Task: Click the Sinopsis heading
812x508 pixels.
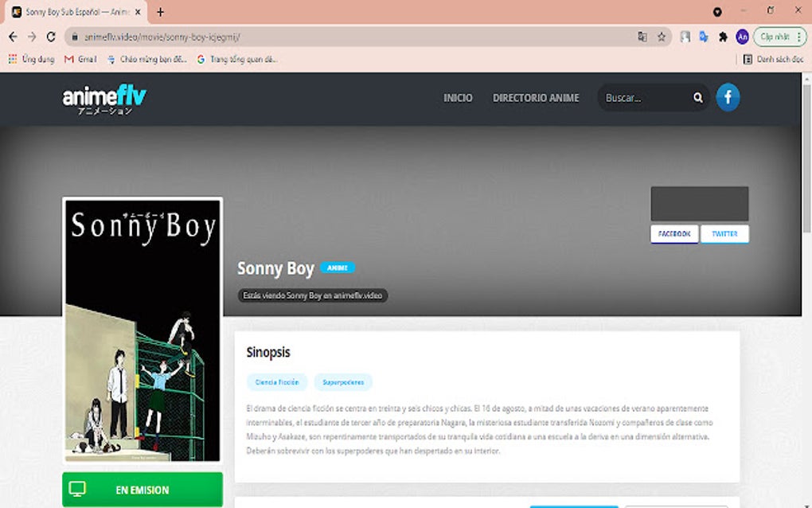Action: point(268,352)
